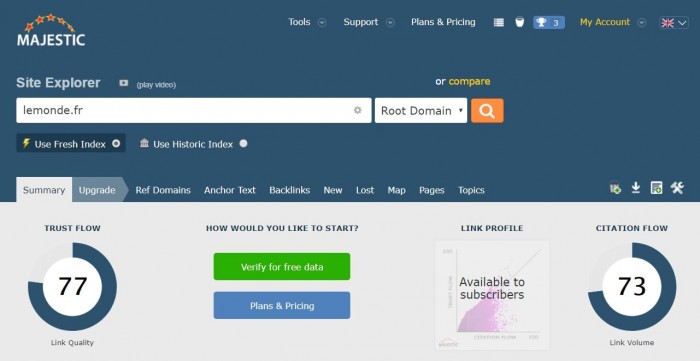Open the language dropdown chevron
The image size is (700, 361).
[x=682, y=23]
